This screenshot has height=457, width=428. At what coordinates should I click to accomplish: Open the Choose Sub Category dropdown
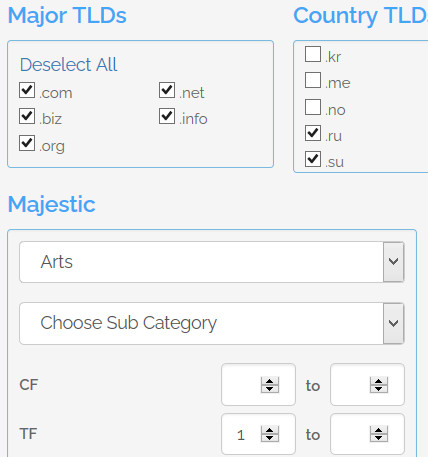tap(212, 323)
